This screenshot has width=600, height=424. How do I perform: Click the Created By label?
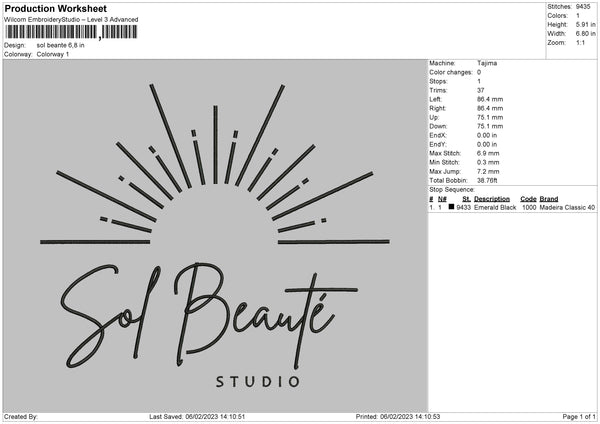point(21,417)
